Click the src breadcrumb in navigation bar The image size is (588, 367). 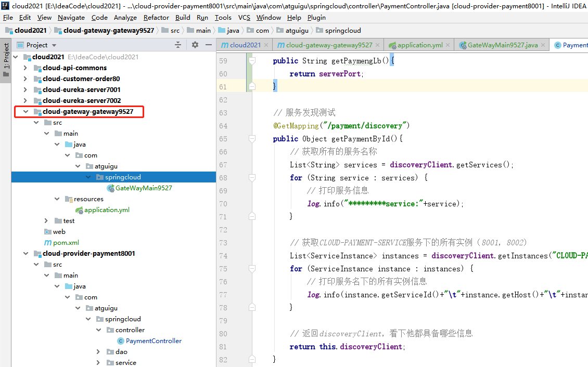(171, 30)
